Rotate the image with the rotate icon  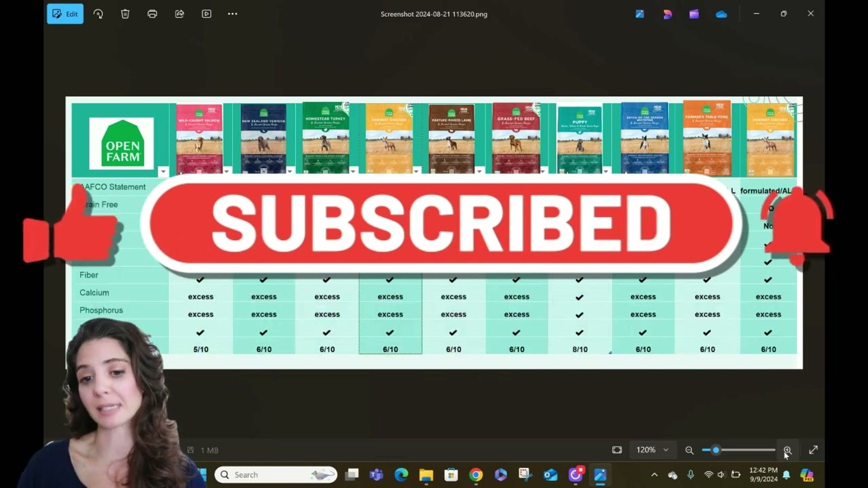[98, 14]
